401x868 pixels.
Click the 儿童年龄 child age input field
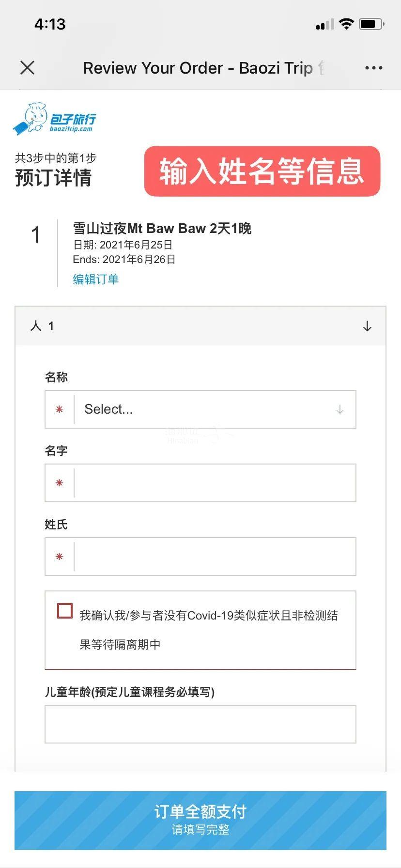pos(200,724)
